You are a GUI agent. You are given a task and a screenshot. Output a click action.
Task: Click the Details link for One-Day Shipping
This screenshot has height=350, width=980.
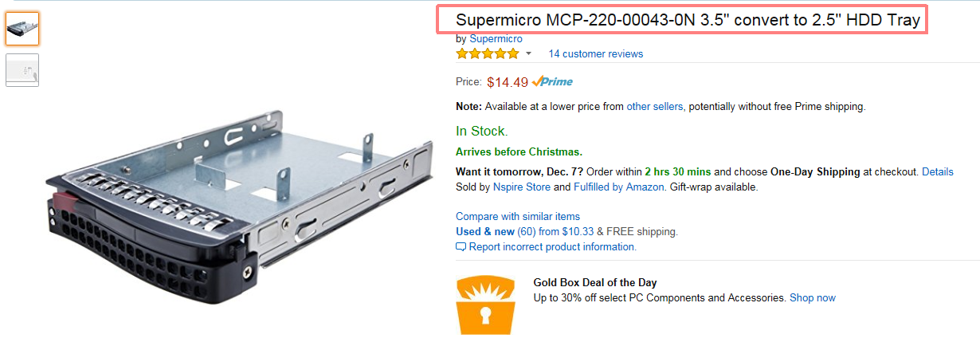[x=938, y=171]
